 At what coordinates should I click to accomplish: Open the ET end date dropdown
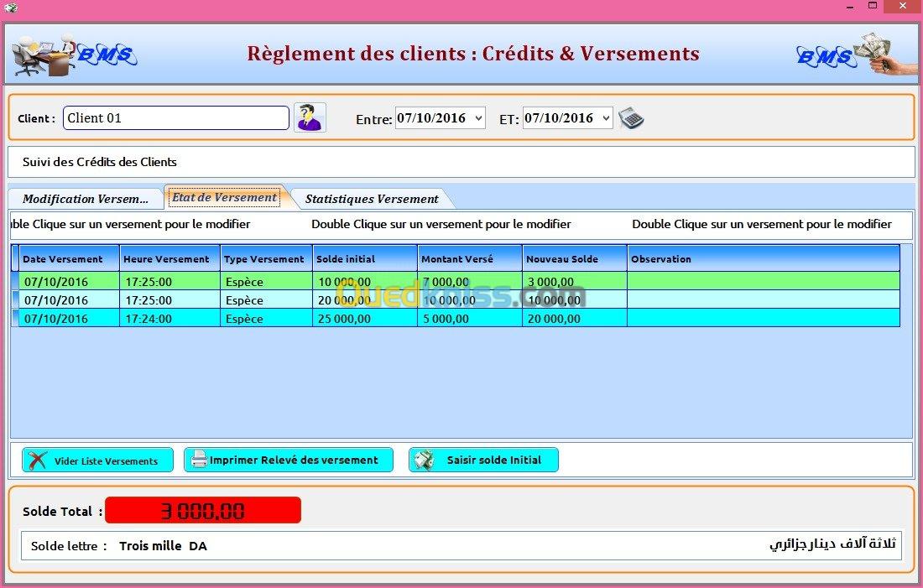coord(606,118)
